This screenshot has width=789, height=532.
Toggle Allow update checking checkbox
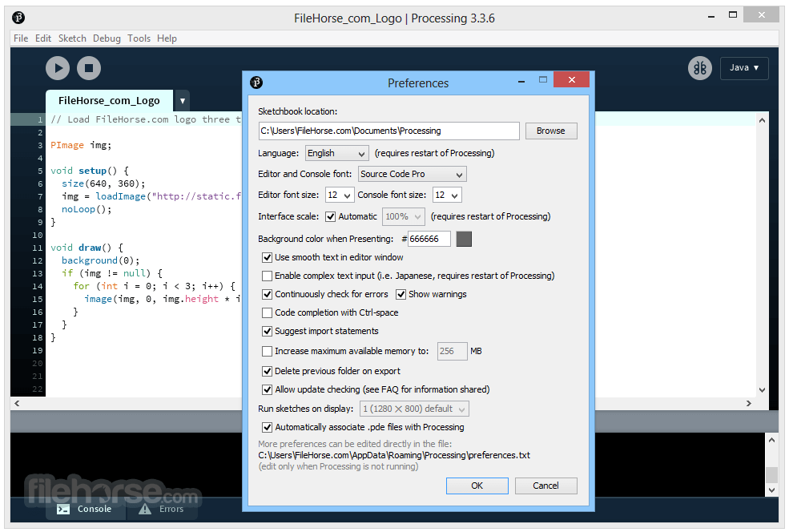[268, 389]
